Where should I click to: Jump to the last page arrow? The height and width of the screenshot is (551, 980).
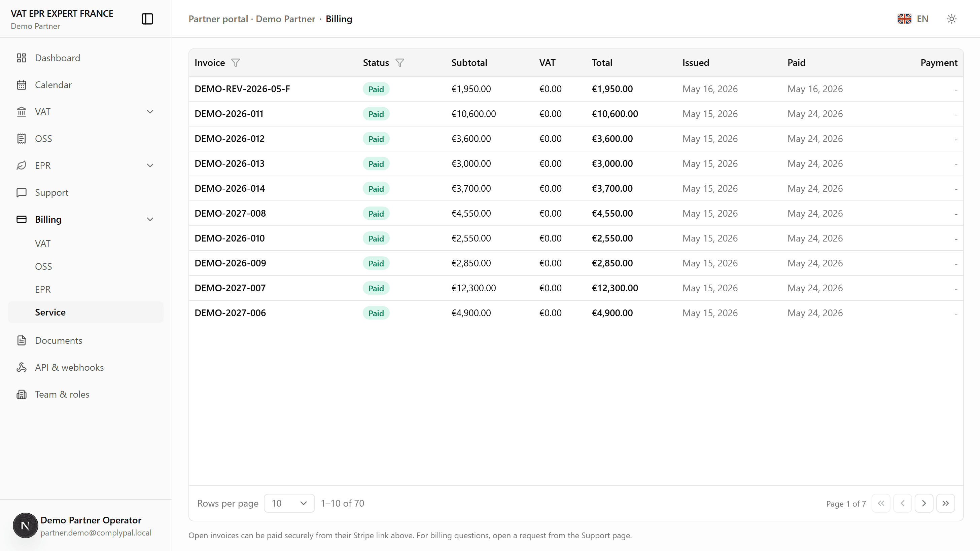coord(945,504)
